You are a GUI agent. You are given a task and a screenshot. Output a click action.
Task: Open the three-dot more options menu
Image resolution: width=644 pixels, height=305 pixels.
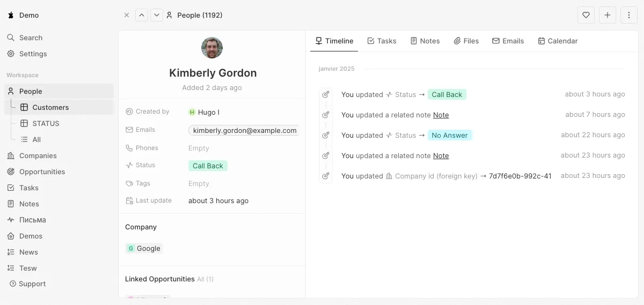point(629,15)
